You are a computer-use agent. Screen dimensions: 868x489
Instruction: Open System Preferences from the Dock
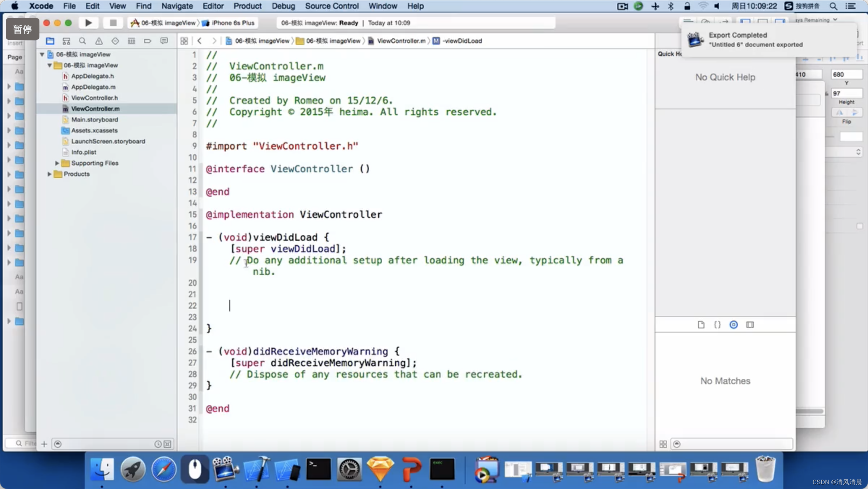point(349,469)
